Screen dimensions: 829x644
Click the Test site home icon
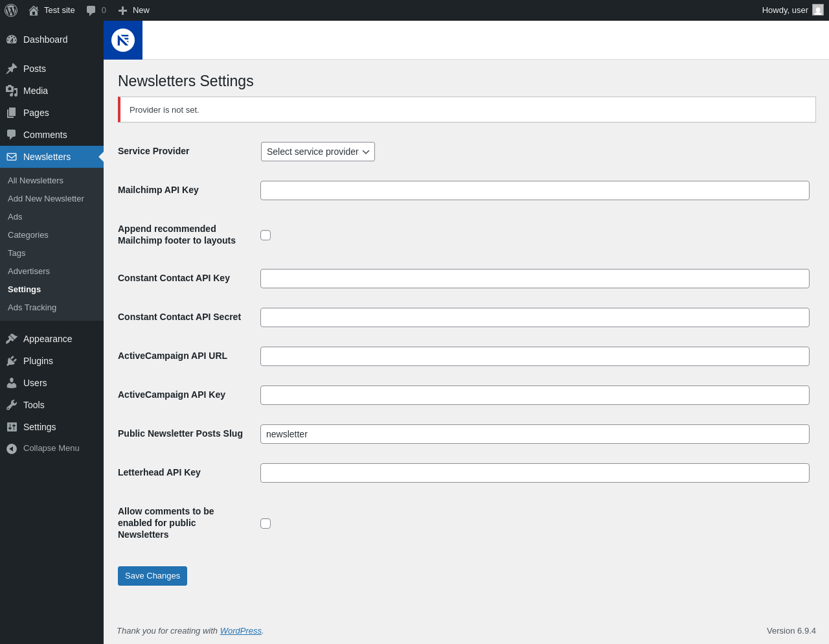[34, 10]
